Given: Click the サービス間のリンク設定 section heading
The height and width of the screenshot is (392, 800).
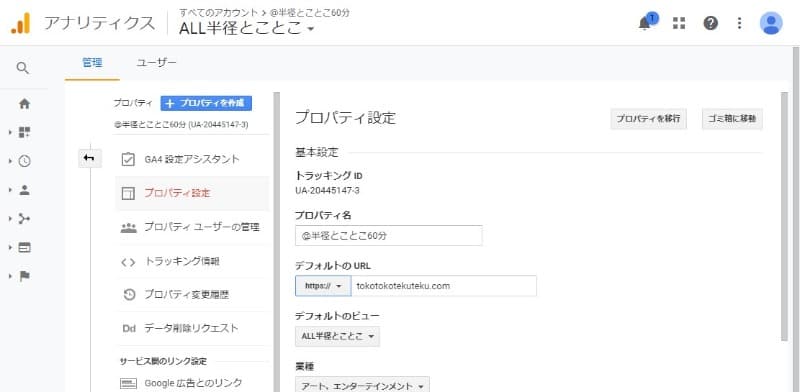Looking at the screenshot, I should [x=163, y=361].
